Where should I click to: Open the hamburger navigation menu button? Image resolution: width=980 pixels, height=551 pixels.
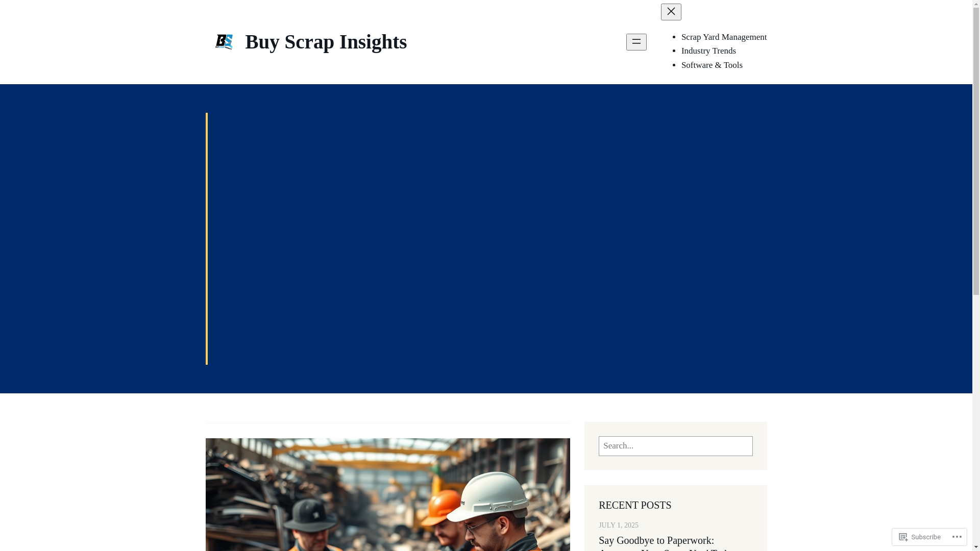pos(636,42)
